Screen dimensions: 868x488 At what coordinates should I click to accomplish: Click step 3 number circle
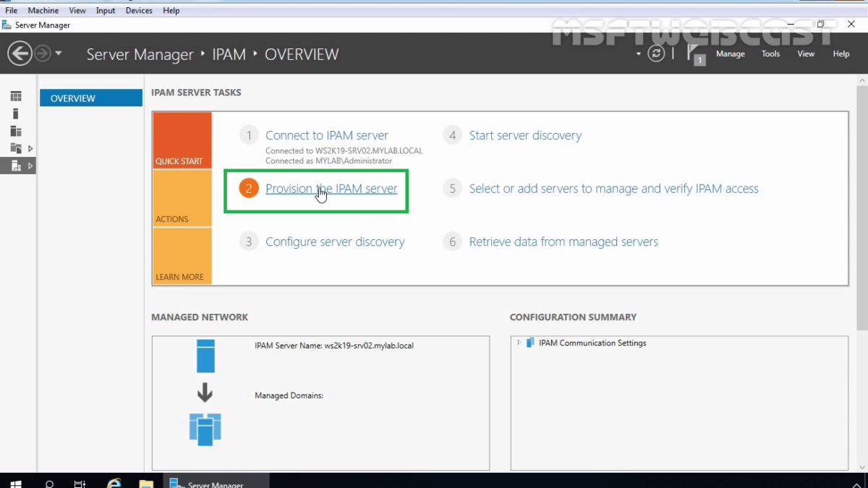tap(249, 242)
